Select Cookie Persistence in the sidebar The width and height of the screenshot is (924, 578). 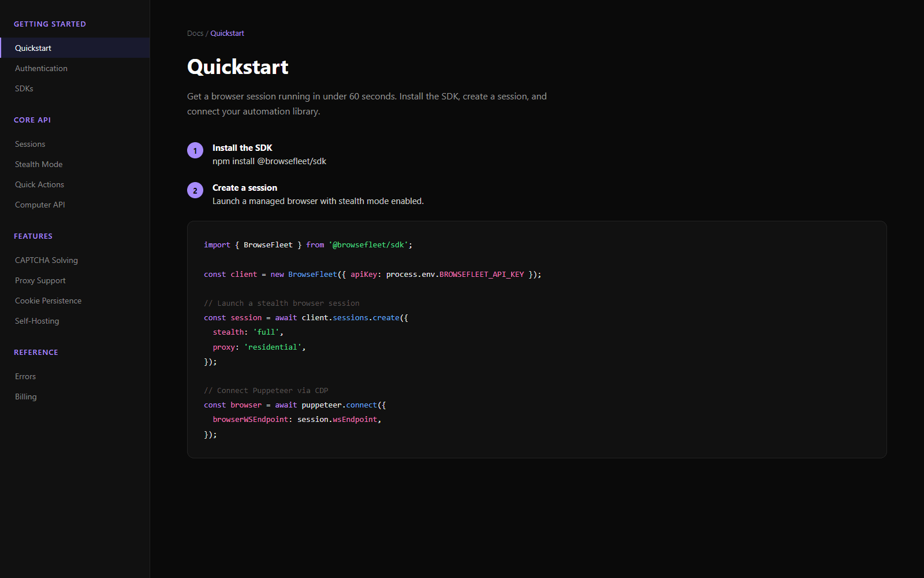48,301
